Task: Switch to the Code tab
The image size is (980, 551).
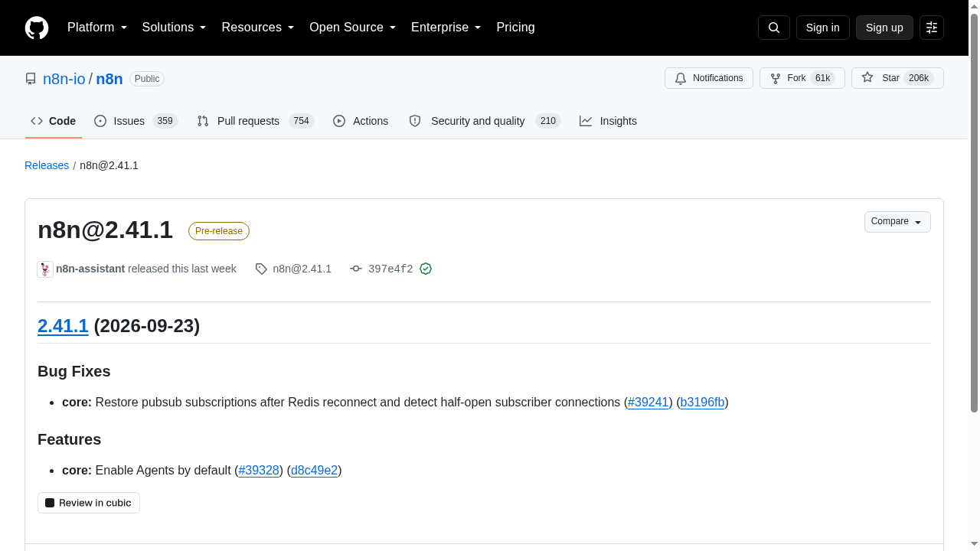Action: click(54, 121)
